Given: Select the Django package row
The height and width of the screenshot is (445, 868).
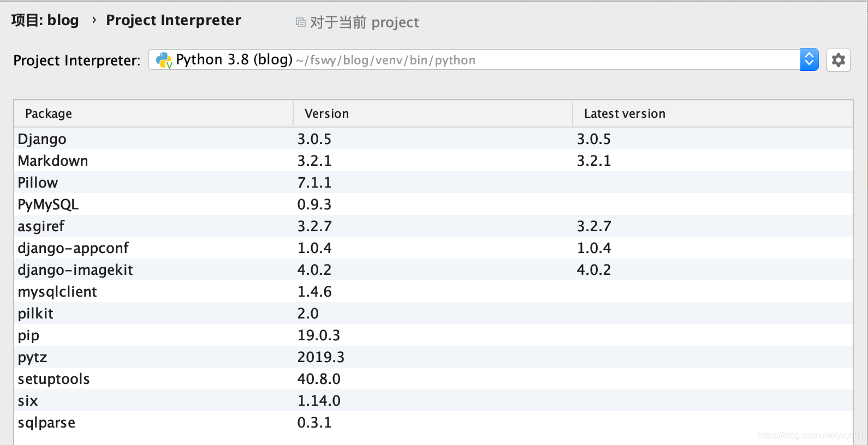Looking at the screenshot, I should pos(433,139).
